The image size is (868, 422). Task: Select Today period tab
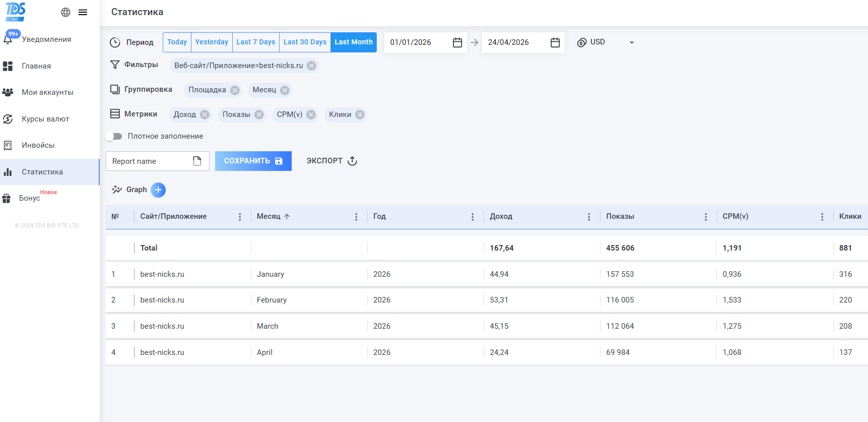177,42
